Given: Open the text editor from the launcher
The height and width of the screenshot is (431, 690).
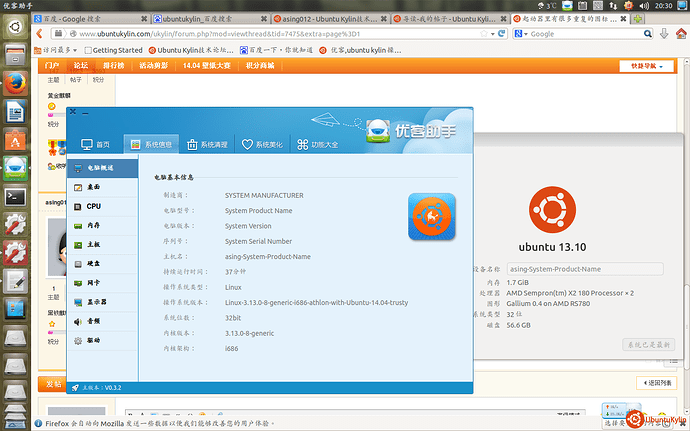Looking at the screenshot, I should click(x=15, y=281).
